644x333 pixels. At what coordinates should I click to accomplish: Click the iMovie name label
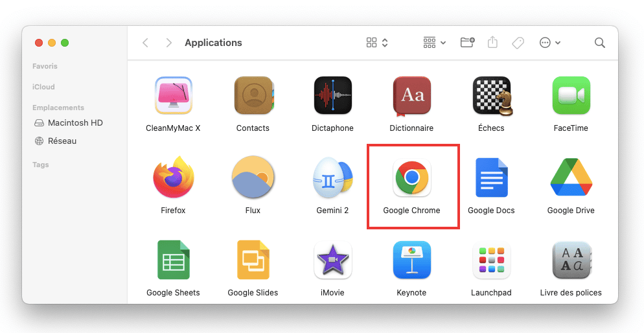coord(332,293)
